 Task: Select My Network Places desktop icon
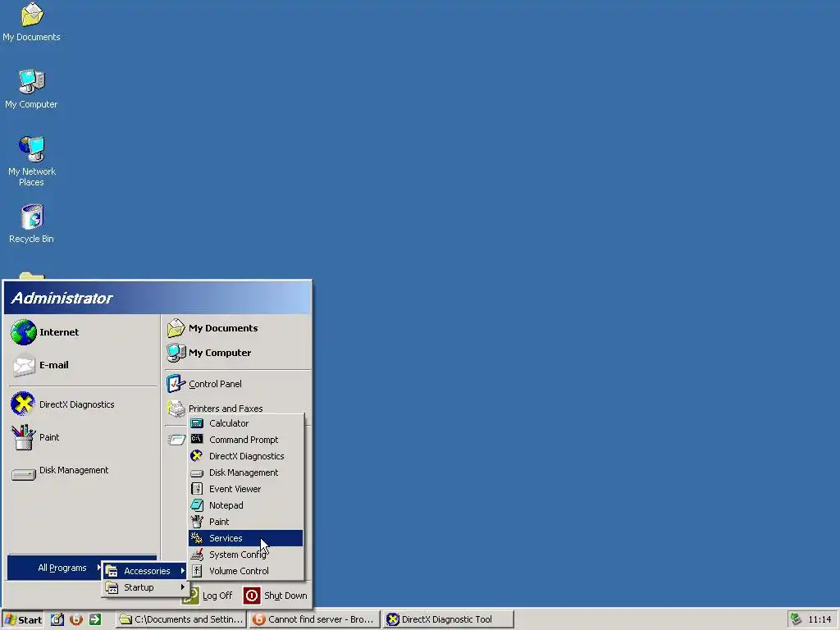(x=32, y=161)
